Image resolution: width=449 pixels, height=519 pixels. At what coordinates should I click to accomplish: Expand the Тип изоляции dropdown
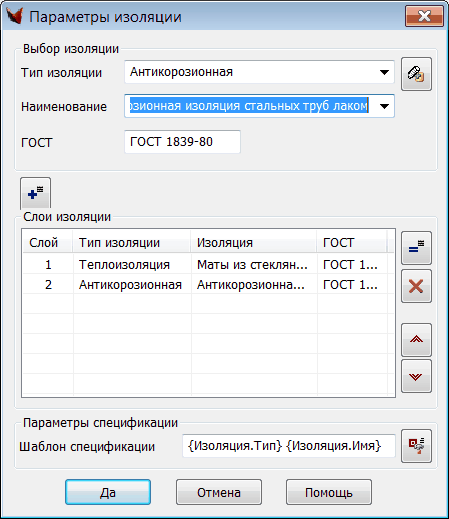[x=384, y=72]
